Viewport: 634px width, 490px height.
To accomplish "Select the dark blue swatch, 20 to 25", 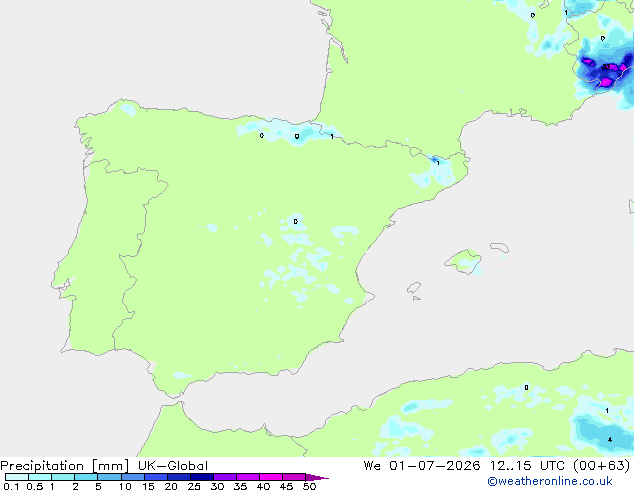I will [x=179, y=477].
